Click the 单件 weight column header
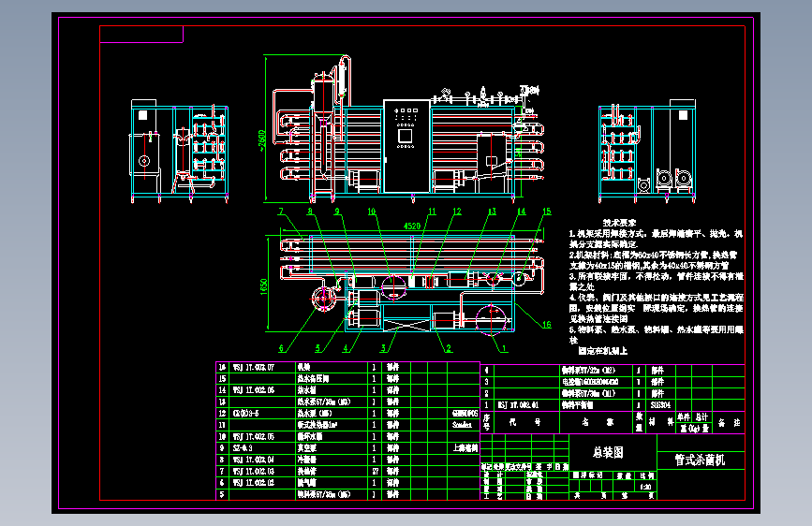The width and height of the screenshot is (812, 526). tap(684, 416)
